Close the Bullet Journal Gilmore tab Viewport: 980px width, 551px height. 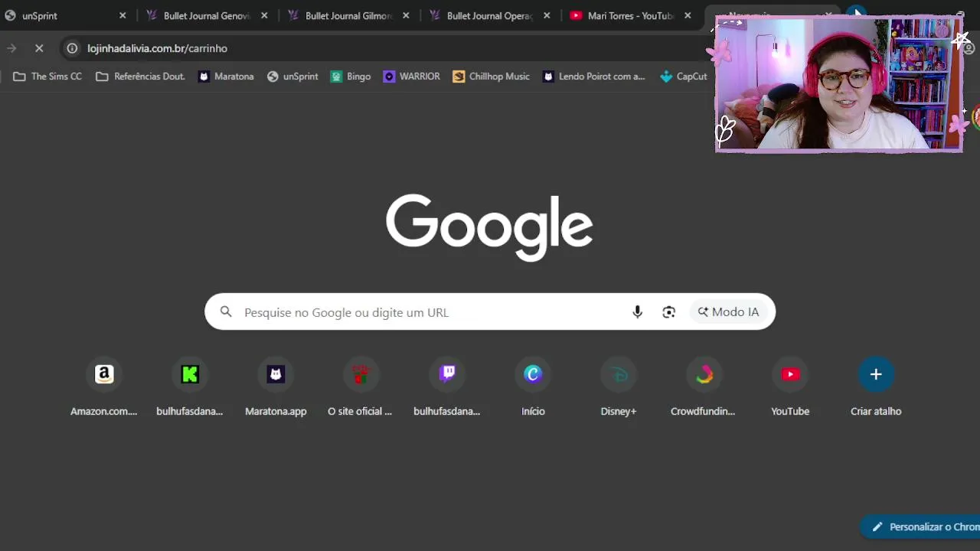(x=406, y=15)
